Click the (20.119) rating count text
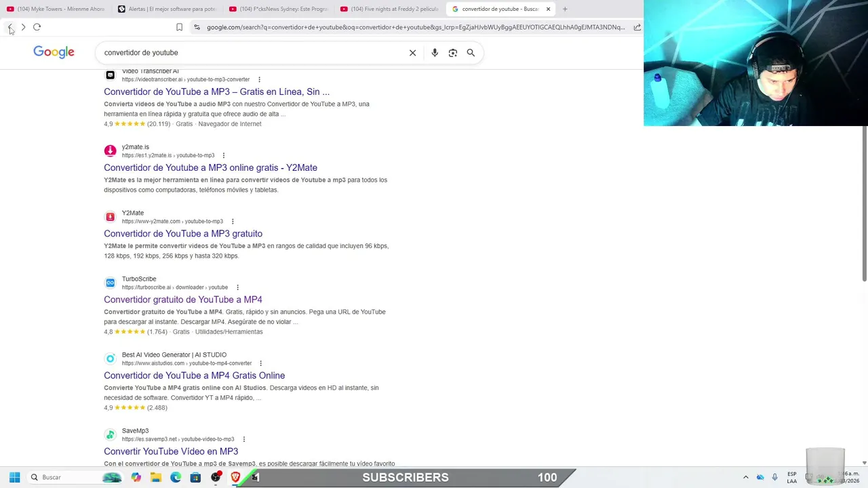Viewport: 868px width, 488px height. [x=159, y=124]
